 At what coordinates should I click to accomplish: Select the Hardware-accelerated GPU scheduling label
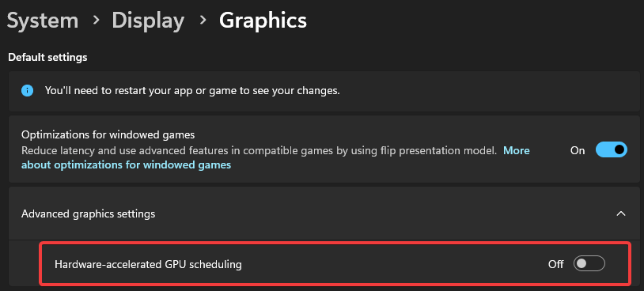[148, 264]
